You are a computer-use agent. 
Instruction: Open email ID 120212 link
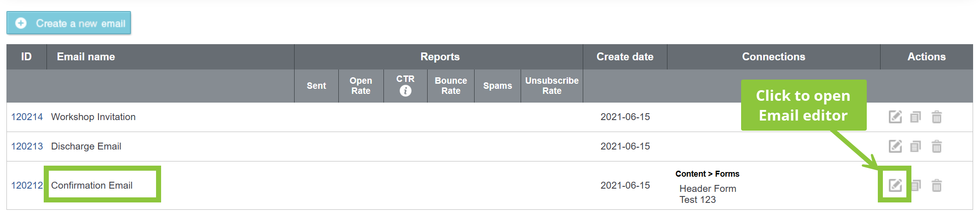click(x=27, y=185)
